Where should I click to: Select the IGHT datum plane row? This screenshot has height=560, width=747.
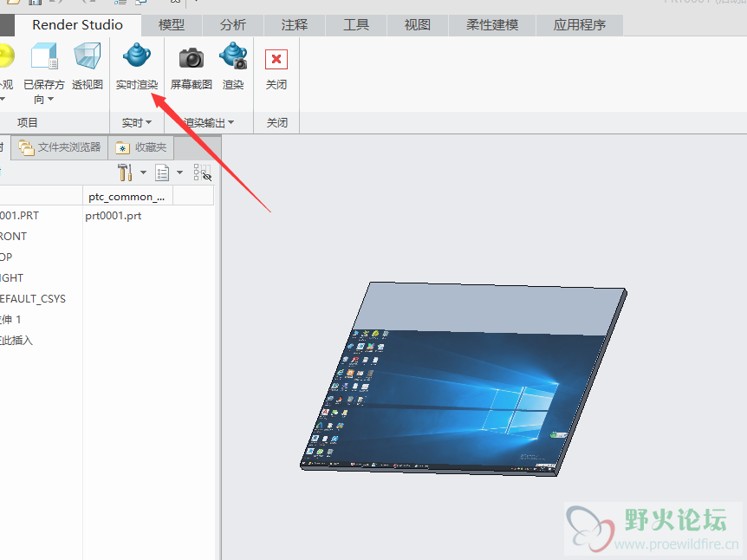(x=12, y=278)
